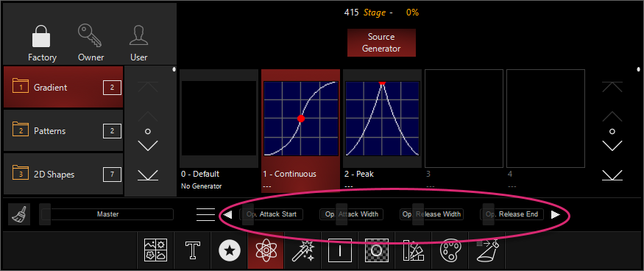Viewport: 644px width, 271px height.
Task: Select the 2 - Peak generator thumbnail
Action: [383, 119]
